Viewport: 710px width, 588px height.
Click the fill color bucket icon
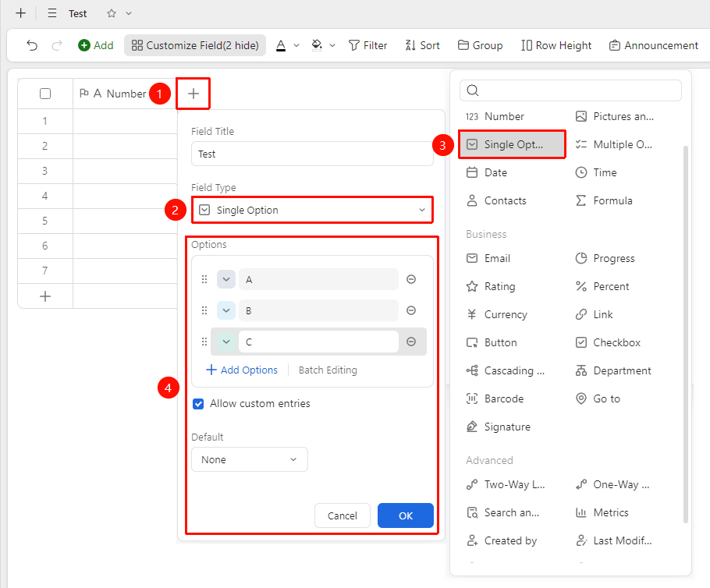[317, 45]
